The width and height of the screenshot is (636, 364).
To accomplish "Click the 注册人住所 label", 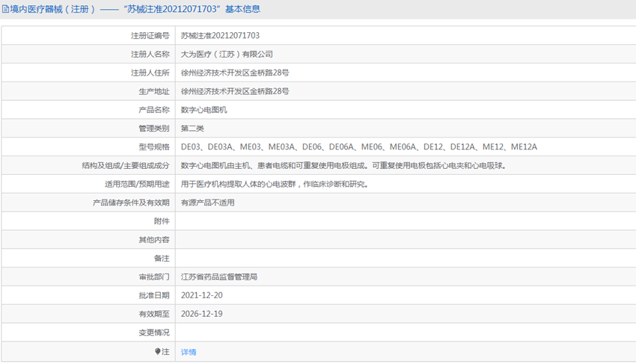I will click(x=150, y=73).
